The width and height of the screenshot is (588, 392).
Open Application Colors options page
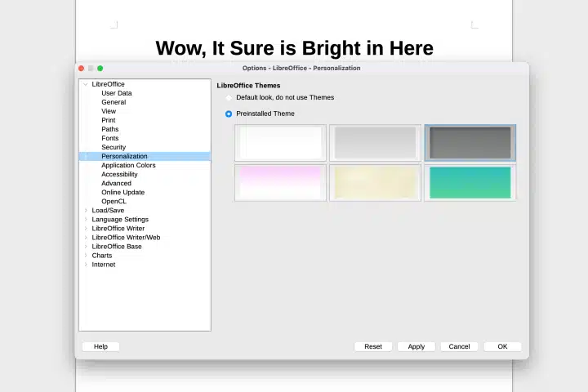(x=128, y=166)
